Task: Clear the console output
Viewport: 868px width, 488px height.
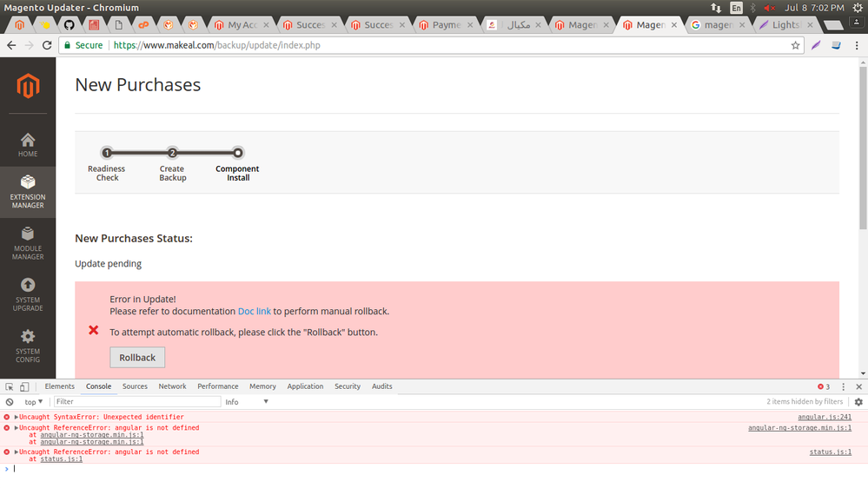Action: pyautogui.click(x=10, y=402)
